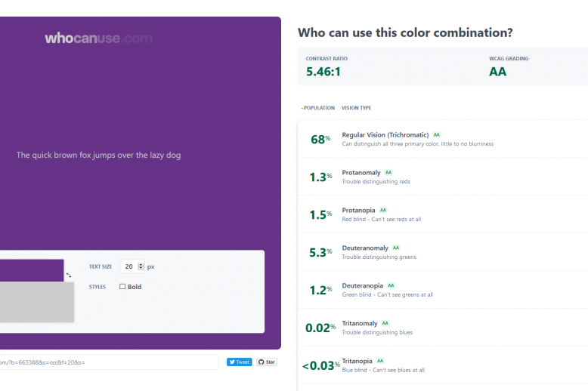This screenshot has height=391, width=588.
Task: Click AA badge next to Tritanopia
Action: [380, 362]
